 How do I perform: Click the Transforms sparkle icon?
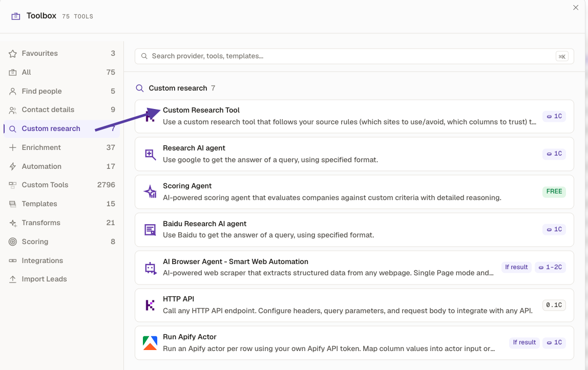(x=13, y=223)
